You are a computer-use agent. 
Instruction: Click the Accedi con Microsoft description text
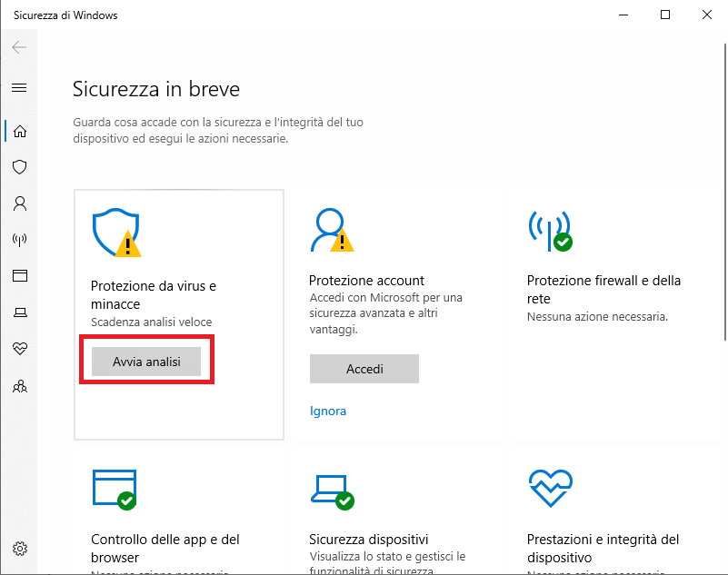(x=386, y=313)
